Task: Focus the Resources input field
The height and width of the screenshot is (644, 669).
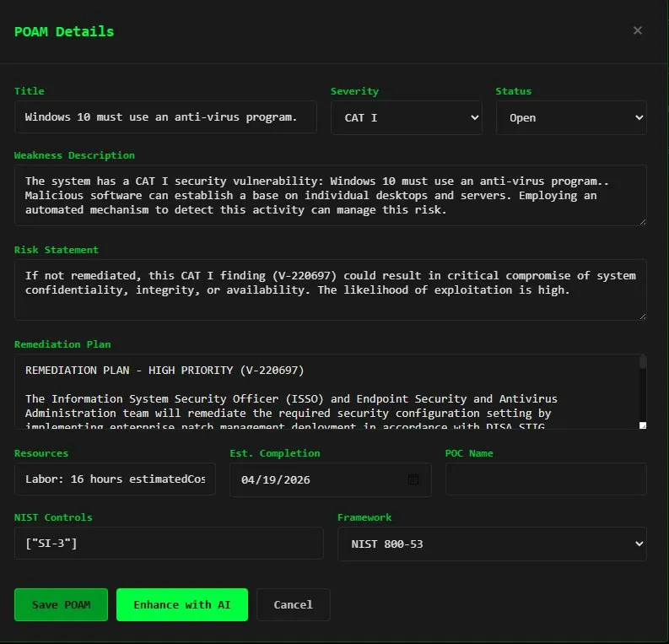Action: point(116,479)
